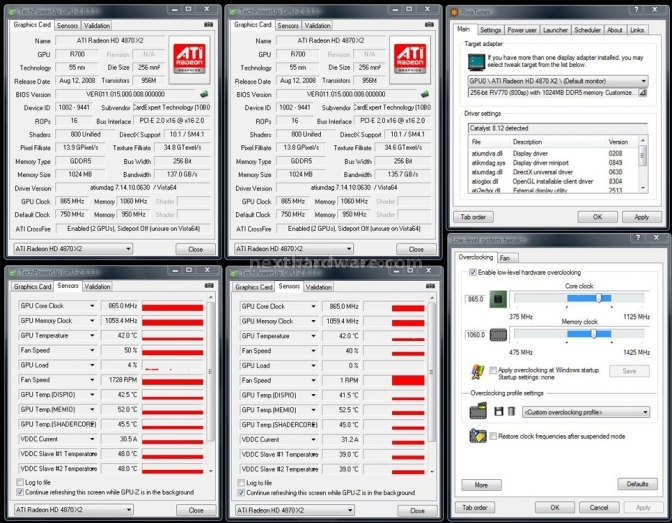Click ATI Radeon logo in GPU-Z window showing 135.7 GB/s
The height and width of the screenshot is (523, 672).
click(410, 59)
